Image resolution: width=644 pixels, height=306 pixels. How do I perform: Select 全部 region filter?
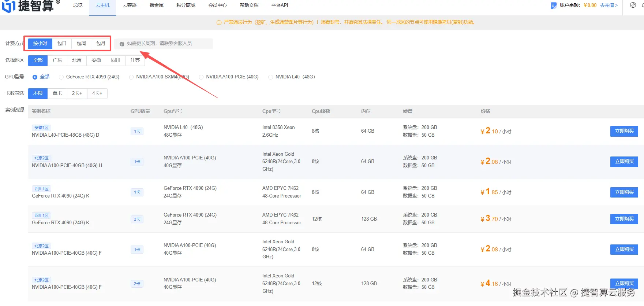tap(38, 60)
